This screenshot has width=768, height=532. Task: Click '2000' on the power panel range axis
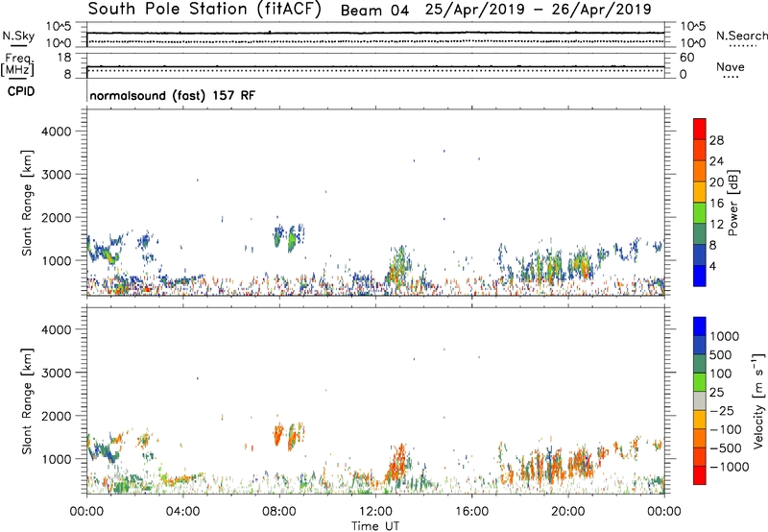57,217
